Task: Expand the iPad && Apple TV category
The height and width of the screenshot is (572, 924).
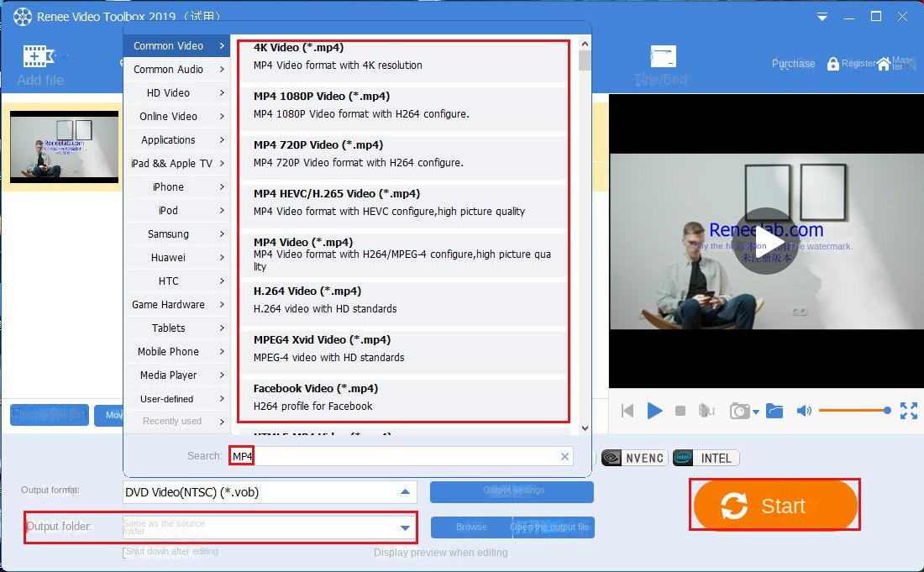Action: click(176, 164)
